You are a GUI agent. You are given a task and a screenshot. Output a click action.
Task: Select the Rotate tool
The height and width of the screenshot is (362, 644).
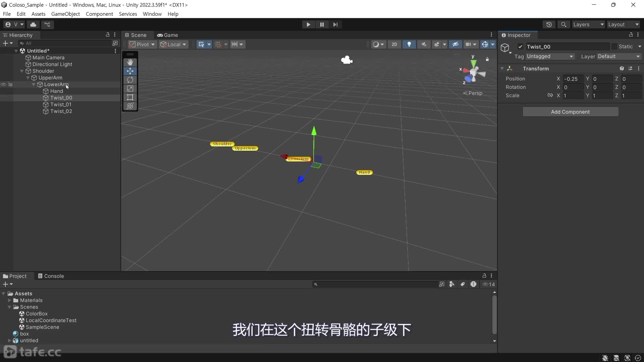[x=130, y=80]
